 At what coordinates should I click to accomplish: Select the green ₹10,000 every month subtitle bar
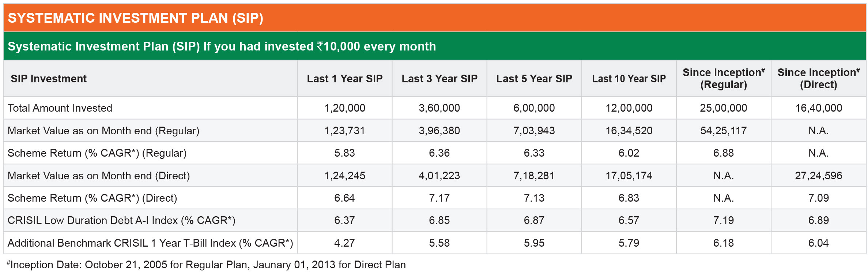click(434, 46)
